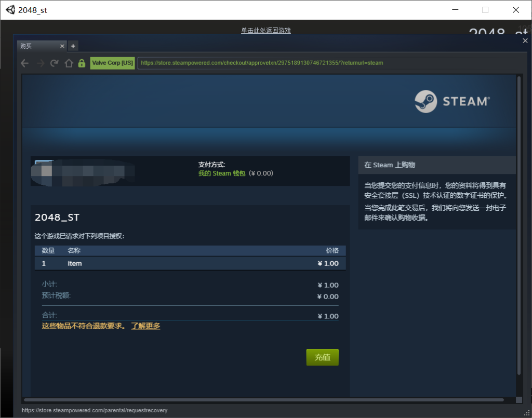Select the 'item' row name
The image size is (532, 418).
point(75,263)
